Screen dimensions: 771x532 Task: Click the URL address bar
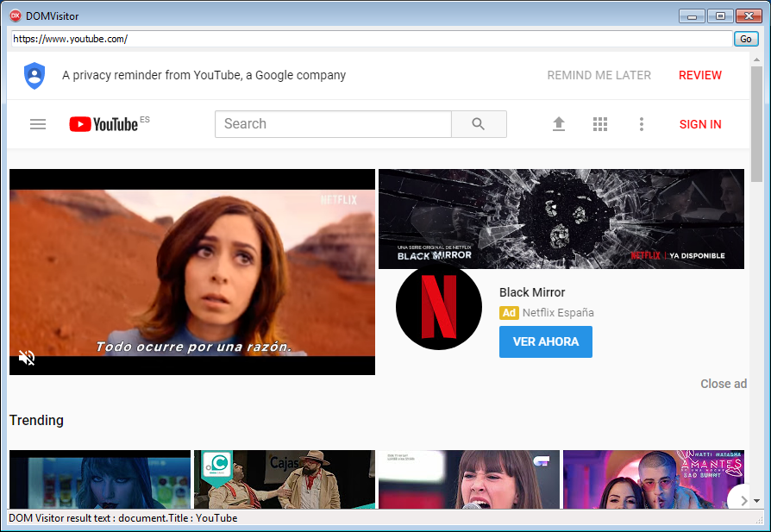372,39
